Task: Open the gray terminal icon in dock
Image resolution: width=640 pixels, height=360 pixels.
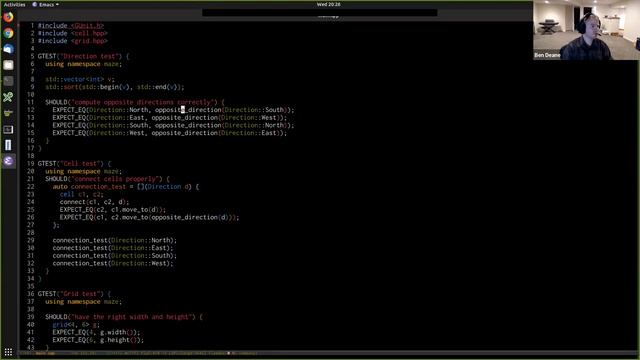Action: point(8,81)
